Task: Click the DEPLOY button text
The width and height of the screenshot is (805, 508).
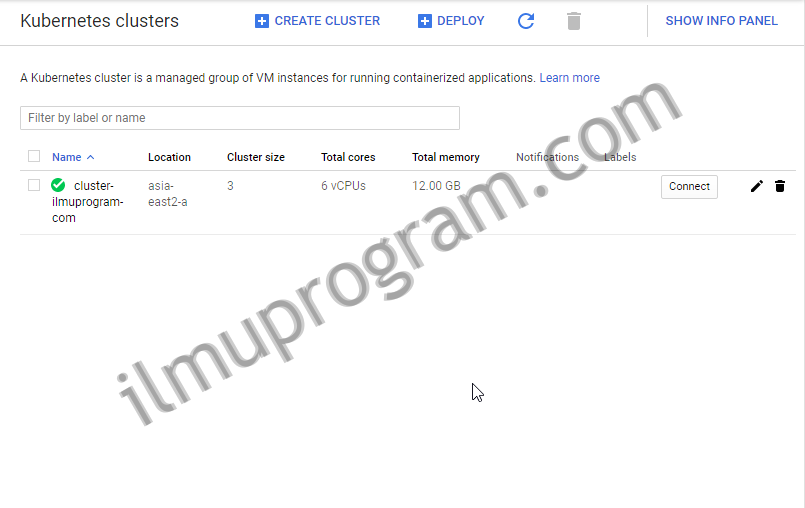Action: 461,21
